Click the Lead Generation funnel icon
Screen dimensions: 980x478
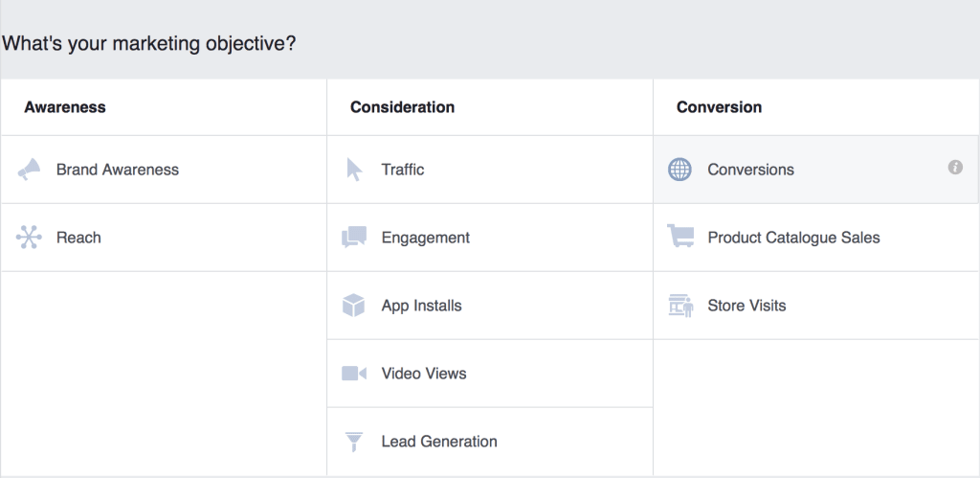coord(354,442)
